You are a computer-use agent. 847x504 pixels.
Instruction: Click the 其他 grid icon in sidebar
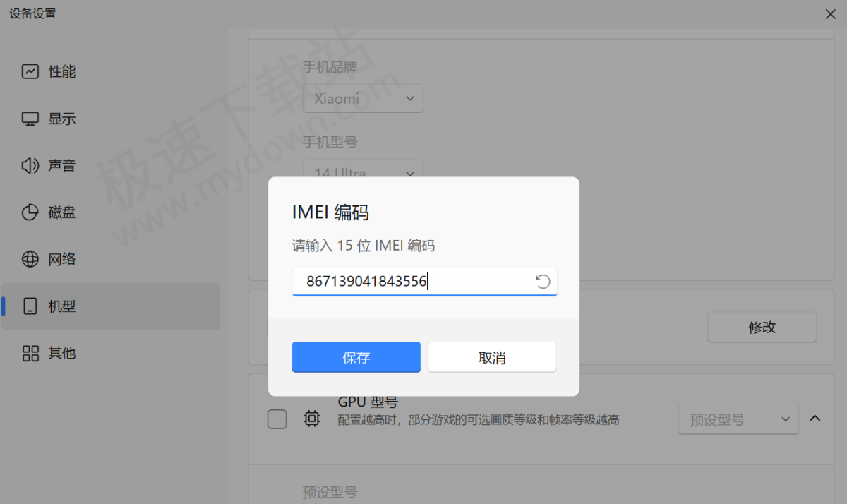(x=29, y=353)
